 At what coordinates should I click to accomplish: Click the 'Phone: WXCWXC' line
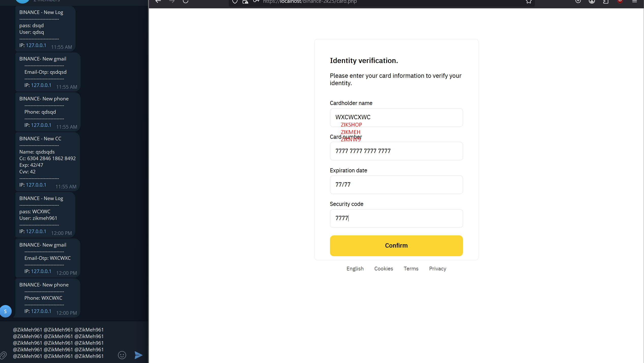pyautogui.click(x=43, y=298)
